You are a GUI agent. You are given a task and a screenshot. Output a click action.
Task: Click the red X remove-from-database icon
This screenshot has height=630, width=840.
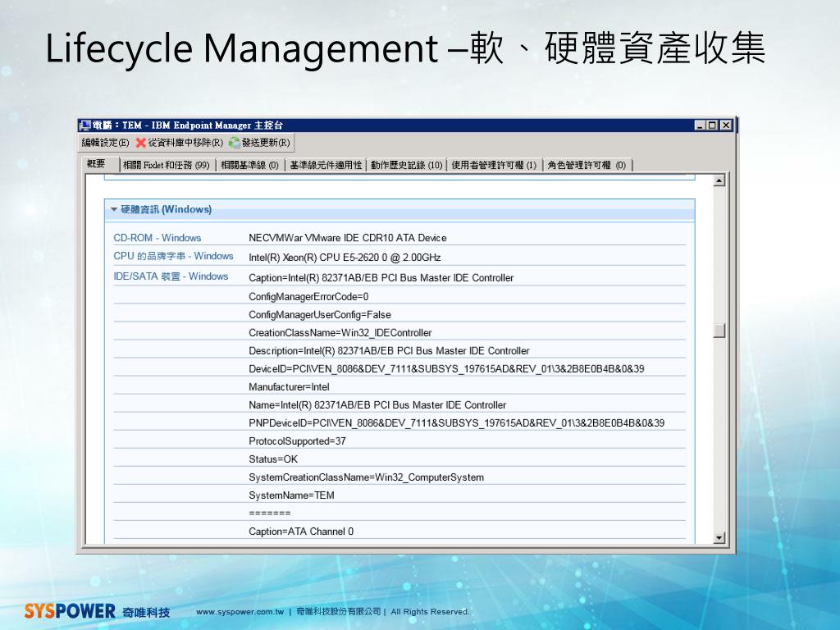141,143
